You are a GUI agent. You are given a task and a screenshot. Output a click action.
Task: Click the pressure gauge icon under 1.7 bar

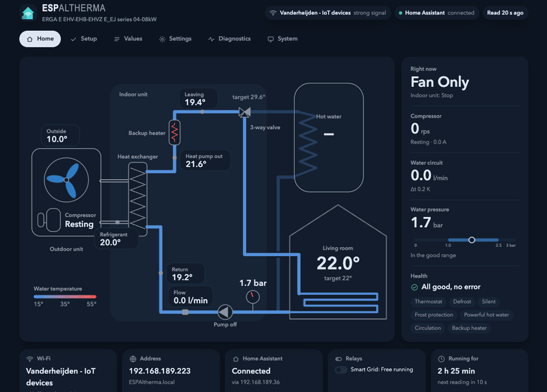[253, 297]
